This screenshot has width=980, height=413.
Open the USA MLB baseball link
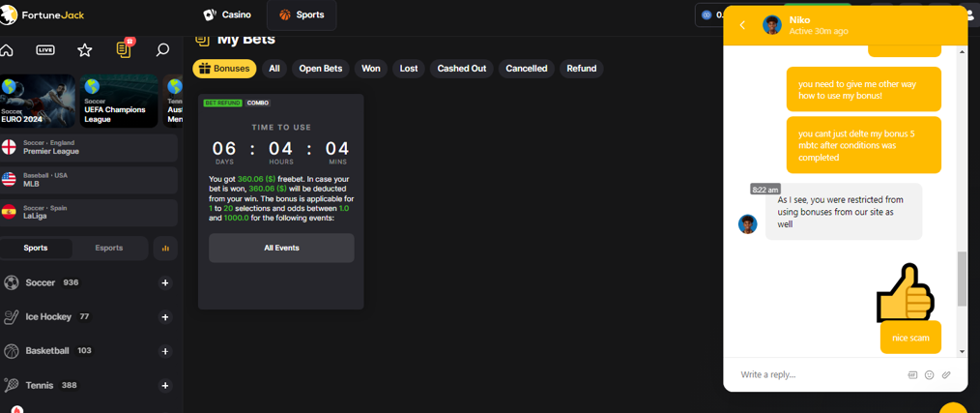[89, 180]
